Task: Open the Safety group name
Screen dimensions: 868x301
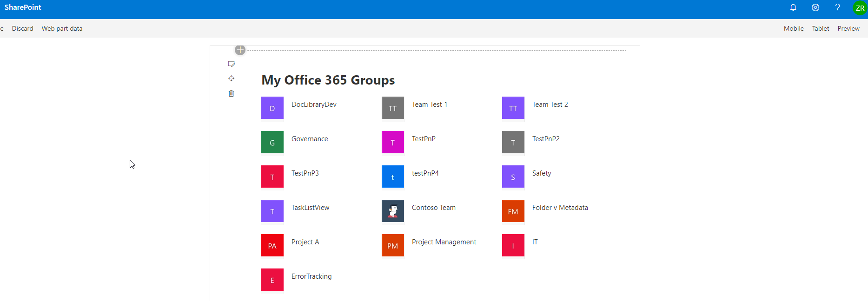Action: [542, 173]
